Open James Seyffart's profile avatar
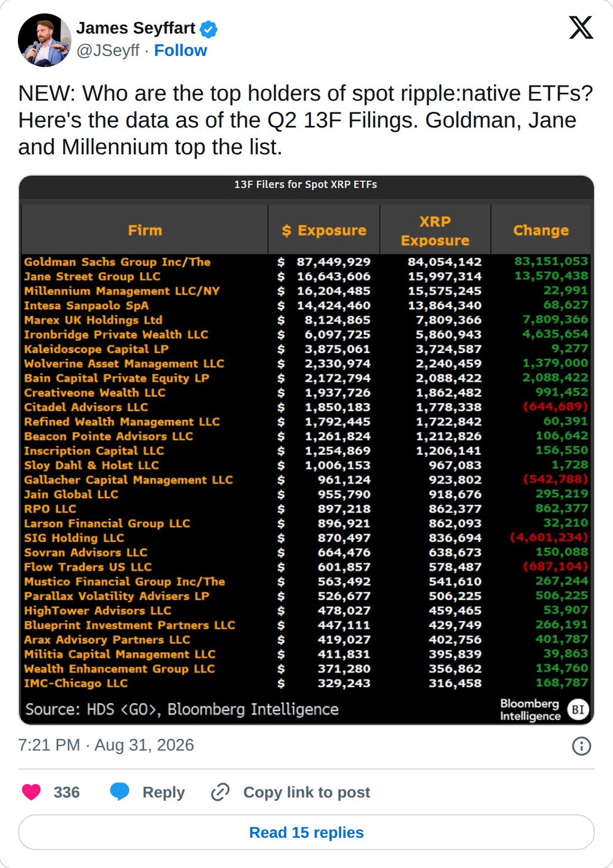613x868 pixels. (45, 40)
